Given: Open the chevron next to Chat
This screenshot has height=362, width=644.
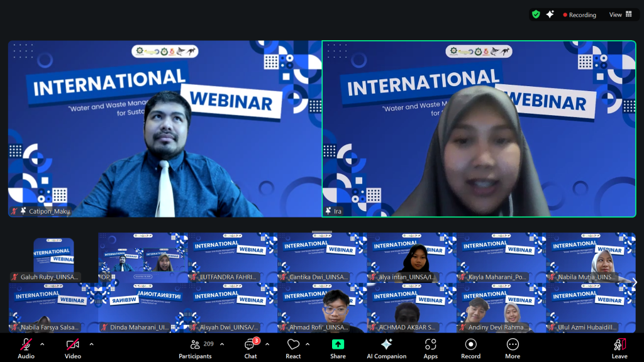Looking at the screenshot, I should pos(267,344).
